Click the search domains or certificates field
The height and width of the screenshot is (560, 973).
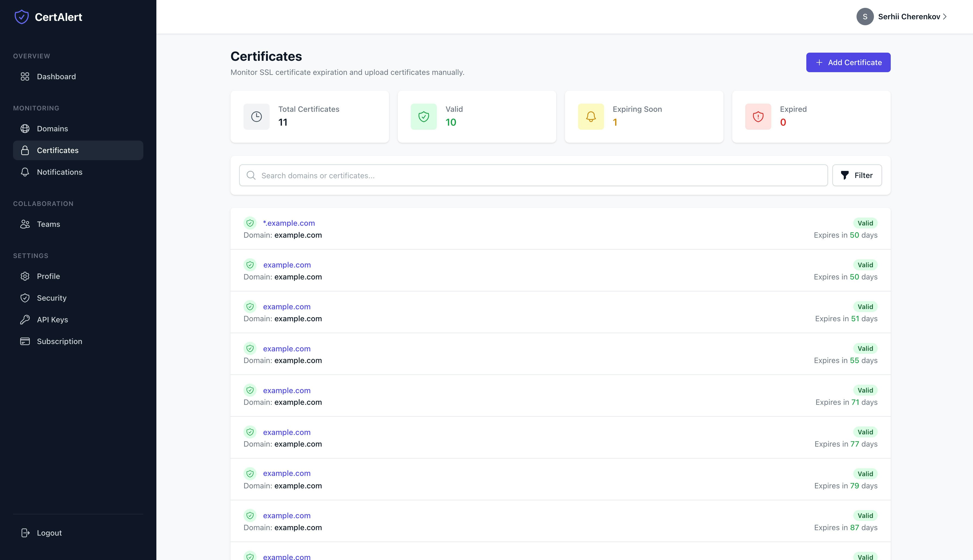533,175
